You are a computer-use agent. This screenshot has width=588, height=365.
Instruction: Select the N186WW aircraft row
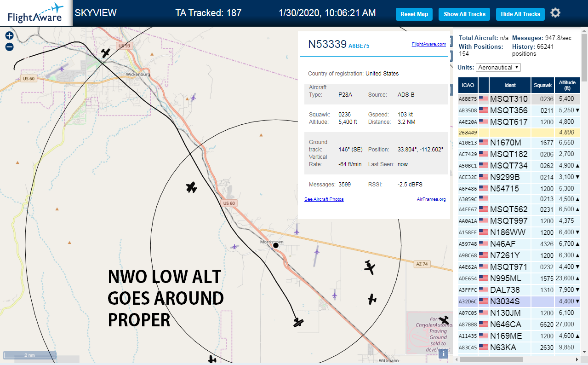coord(519,232)
